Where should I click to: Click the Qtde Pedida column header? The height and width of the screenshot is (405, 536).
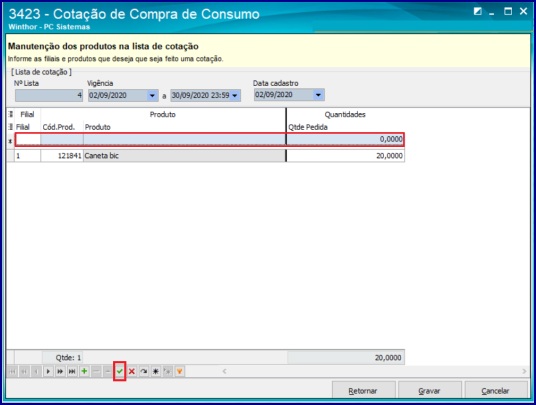tap(345, 127)
